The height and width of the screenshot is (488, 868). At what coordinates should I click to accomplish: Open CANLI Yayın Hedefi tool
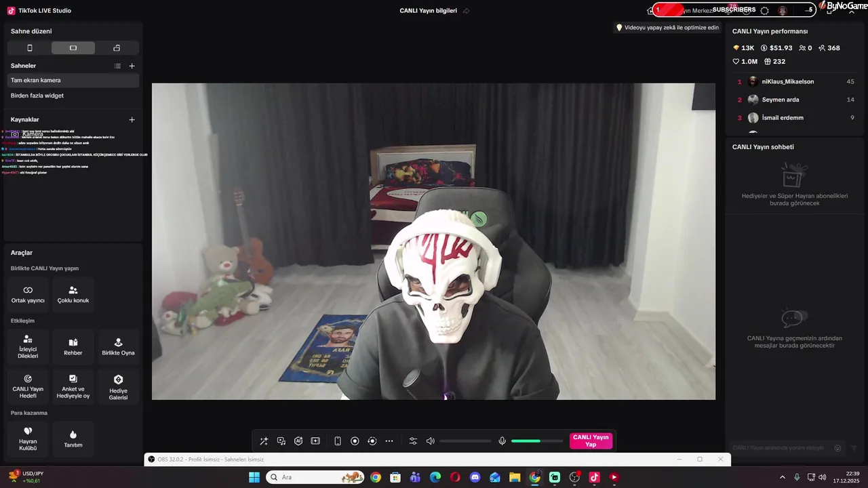[x=28, y=386]
